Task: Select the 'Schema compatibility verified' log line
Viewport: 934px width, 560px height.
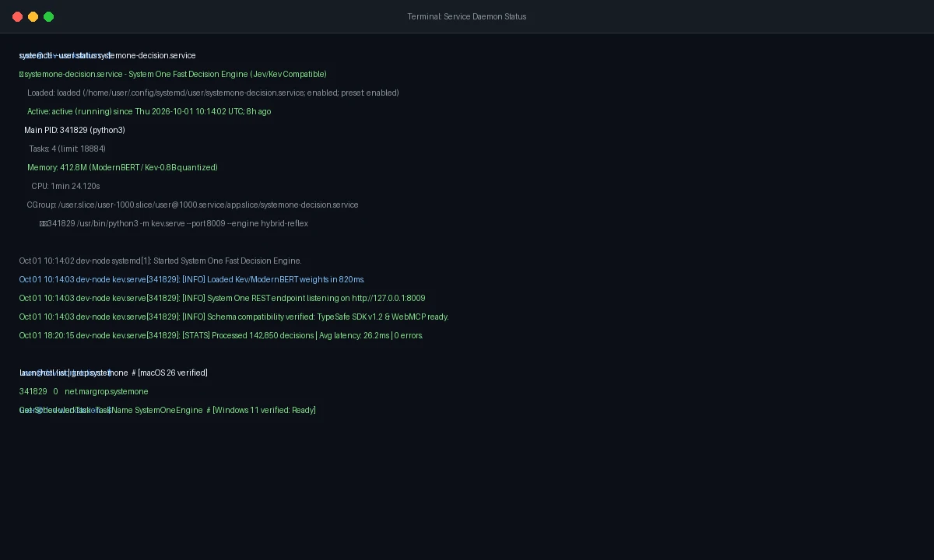Action: (x=234, y=317)
